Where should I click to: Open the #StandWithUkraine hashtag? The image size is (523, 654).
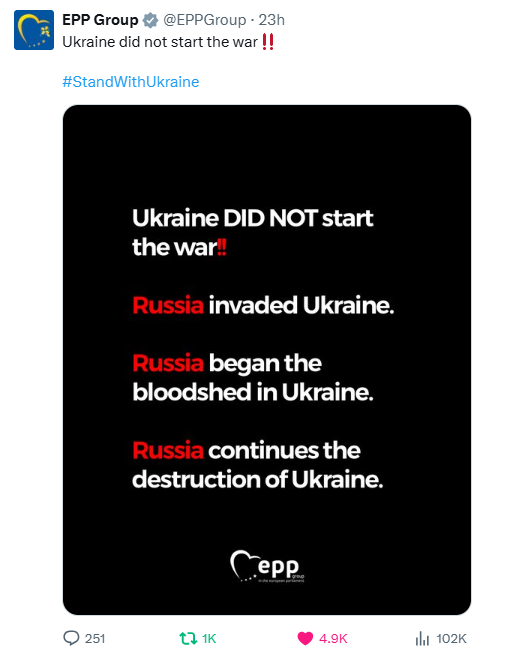(x=131, y=81)
